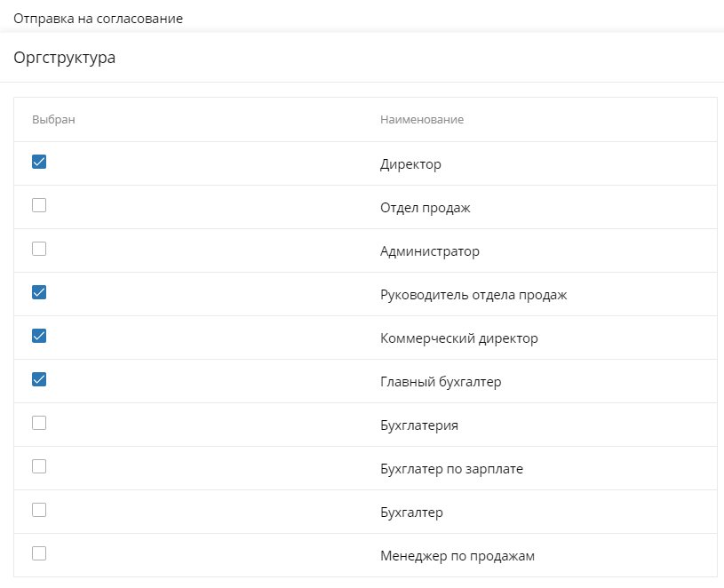Click the Главный бухгалтер name cell
The width and height of the screenshot is (724, 588).
tap(441, 382)
